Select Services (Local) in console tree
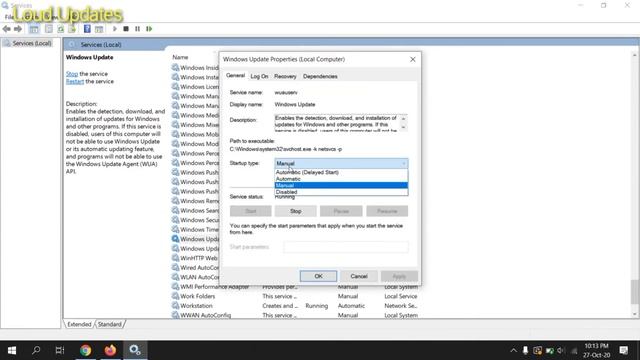This screenshot has height=360, width=640. [28, 43]
